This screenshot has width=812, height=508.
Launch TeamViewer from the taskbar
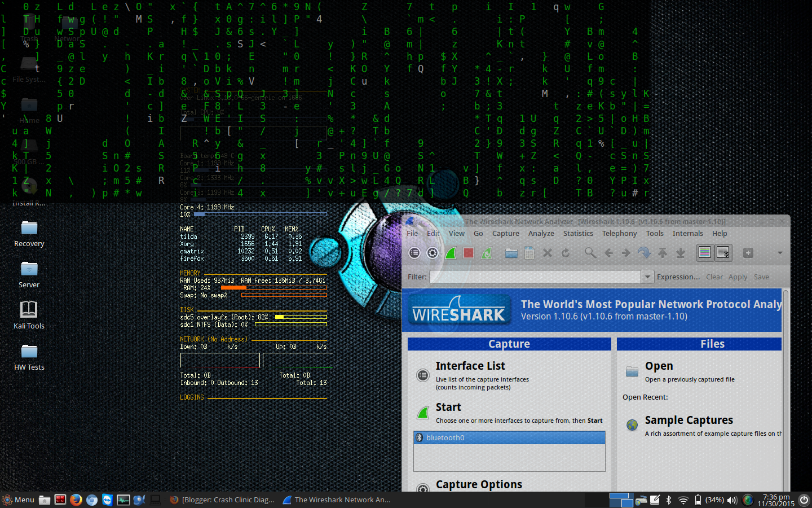pyautogui.click(x=107, y=500)
